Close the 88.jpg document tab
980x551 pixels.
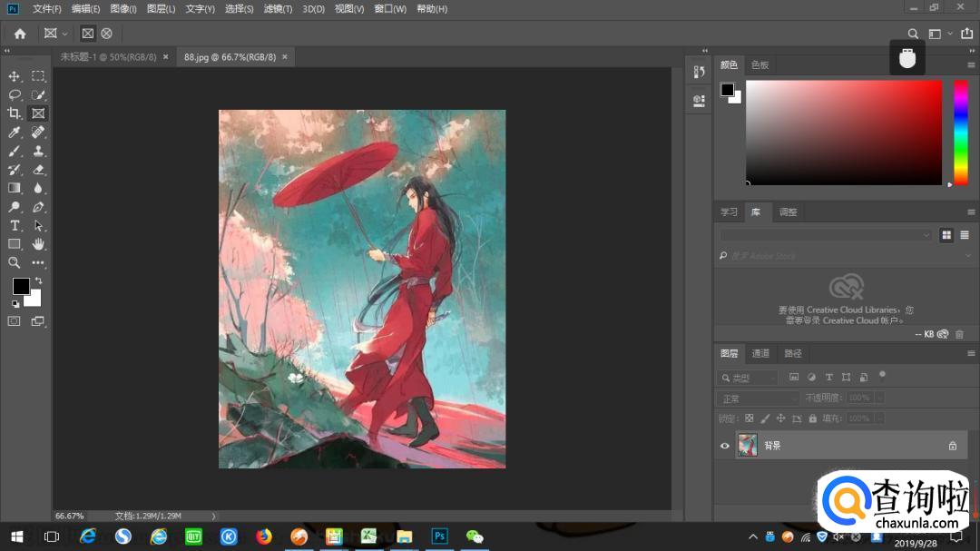click(x=284, y=57)
